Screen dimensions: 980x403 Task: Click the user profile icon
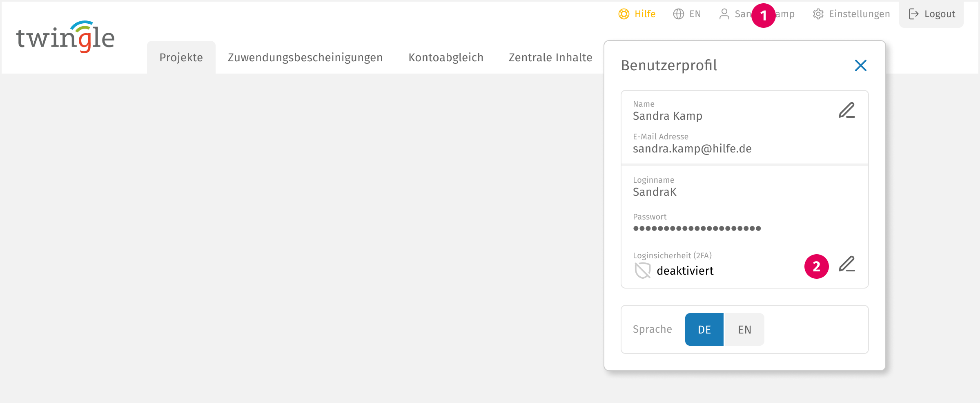724,14
